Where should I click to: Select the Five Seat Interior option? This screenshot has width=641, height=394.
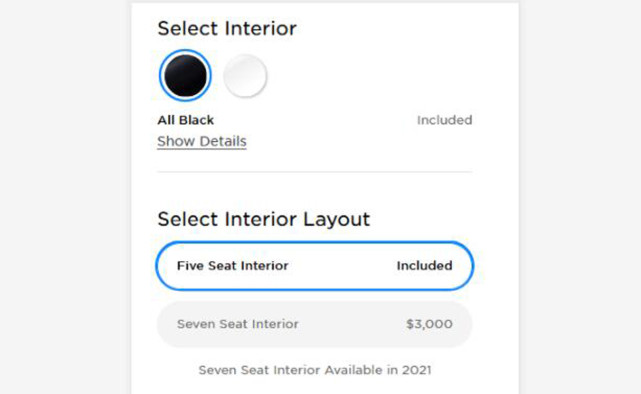(x=314, y=266)
